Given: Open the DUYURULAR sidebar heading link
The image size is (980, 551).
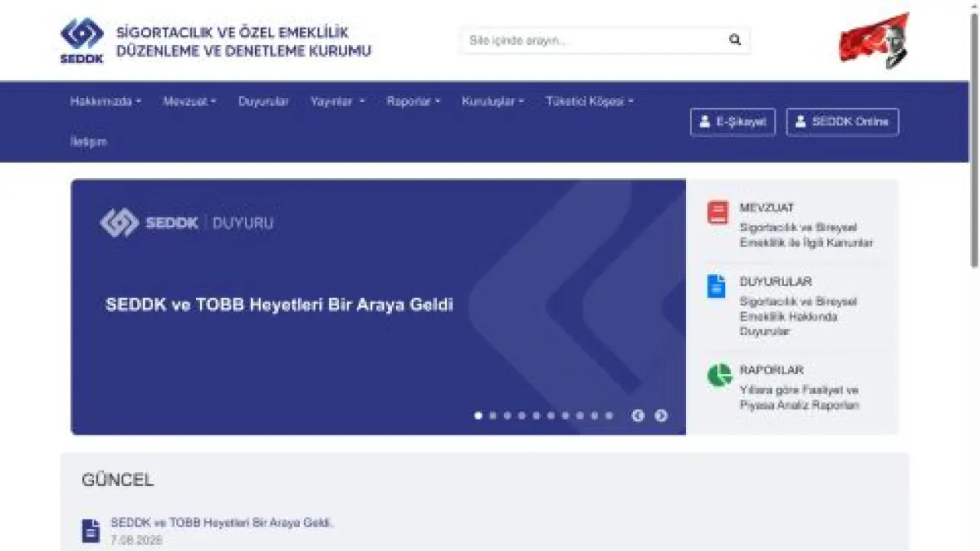Looking at the screenshot, I should coord(776,282).
